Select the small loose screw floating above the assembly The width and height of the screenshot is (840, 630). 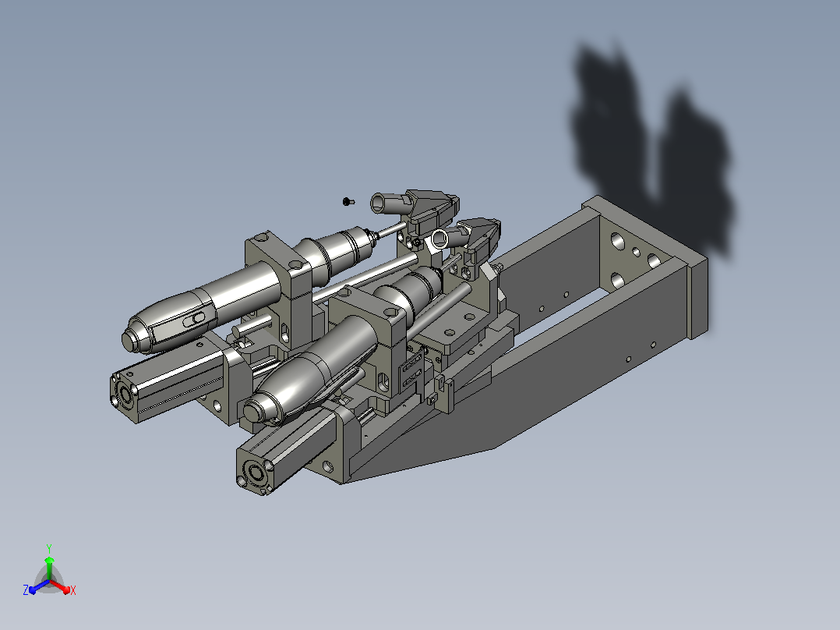click(x=348, y=202)
